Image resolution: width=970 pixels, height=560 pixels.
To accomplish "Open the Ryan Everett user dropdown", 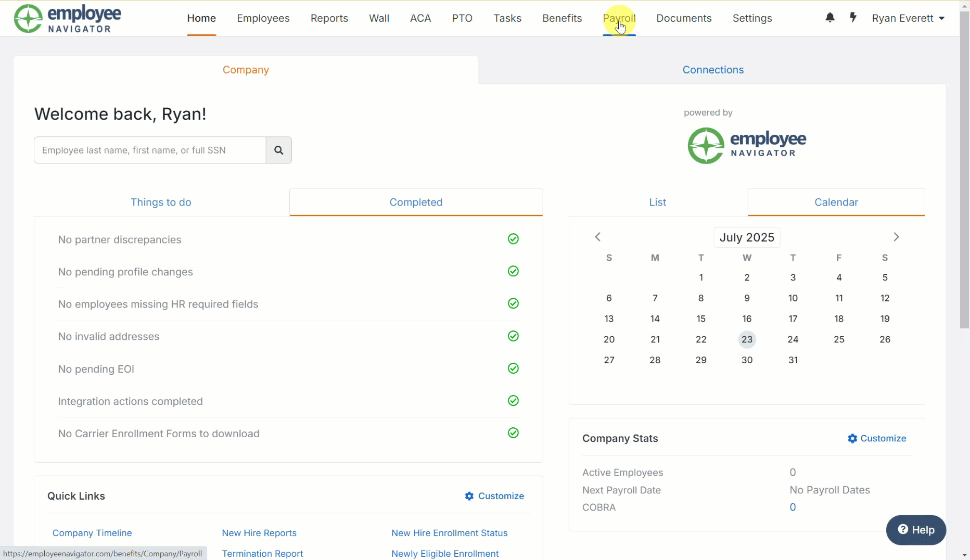I will 908,18.
